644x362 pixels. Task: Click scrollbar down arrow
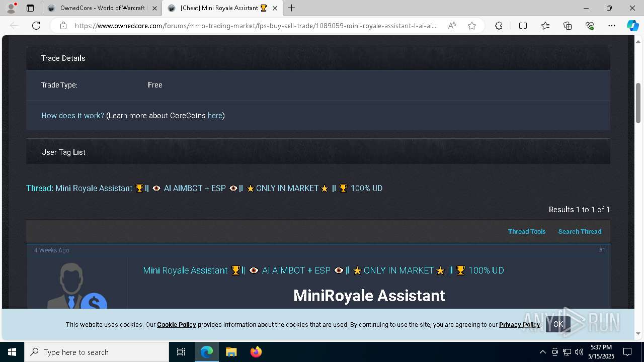[638, 333]
